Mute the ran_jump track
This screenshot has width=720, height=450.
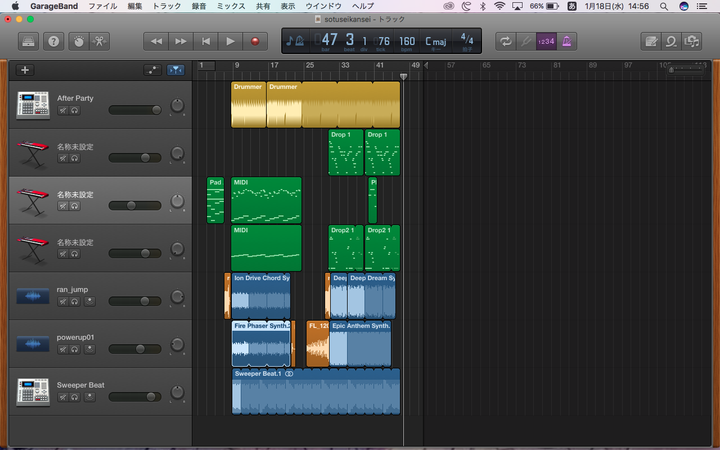[62, 300]
